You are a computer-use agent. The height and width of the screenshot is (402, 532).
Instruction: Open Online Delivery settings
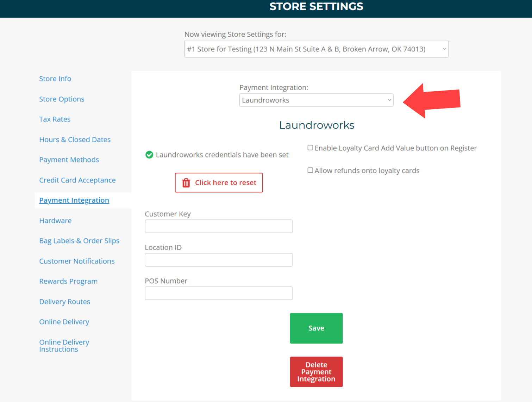coord(64,322)
